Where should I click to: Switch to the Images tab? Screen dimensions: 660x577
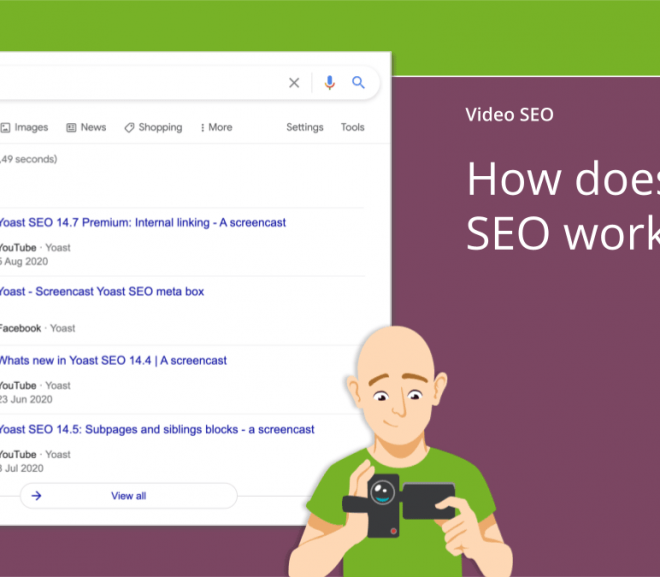[x=24, y=128]
